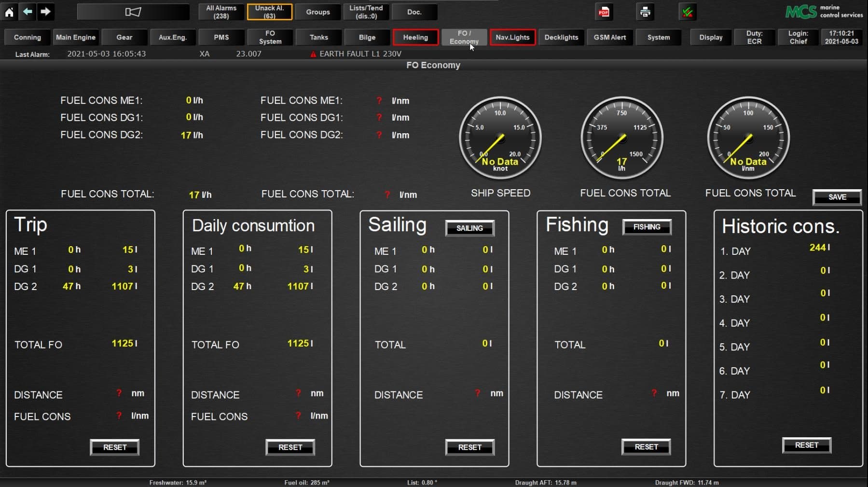
Task: Switch to the FO System tab
Action: coord(270,37)
